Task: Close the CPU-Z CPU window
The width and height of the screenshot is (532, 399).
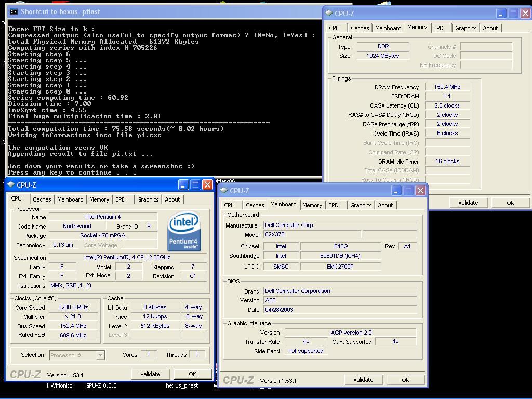Action: tap(207, 185)
